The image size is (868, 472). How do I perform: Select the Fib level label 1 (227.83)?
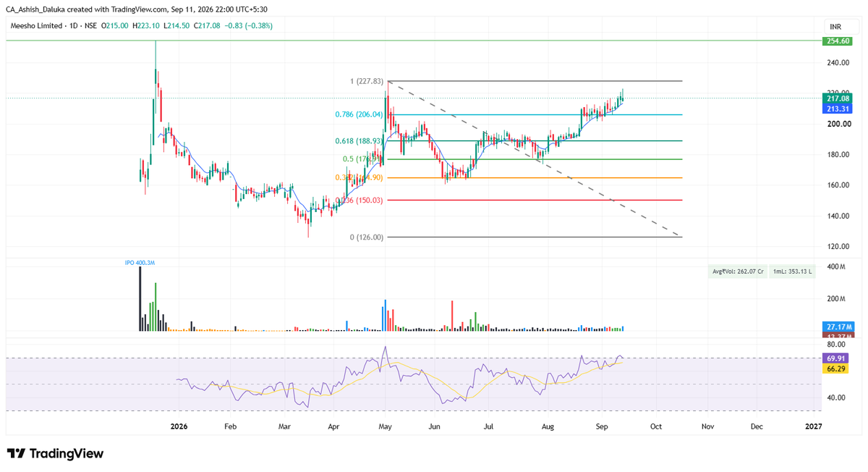point(365,81)
